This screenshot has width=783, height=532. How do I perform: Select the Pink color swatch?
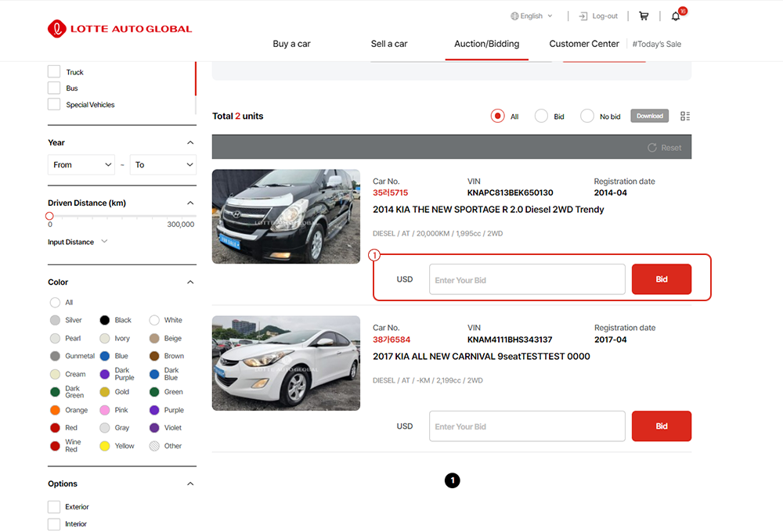pyautogui.click(x=104, y=410)
